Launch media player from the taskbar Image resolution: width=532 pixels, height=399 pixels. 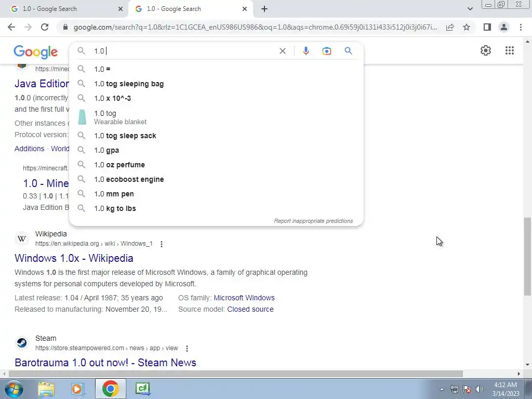[x=77, y=389]
